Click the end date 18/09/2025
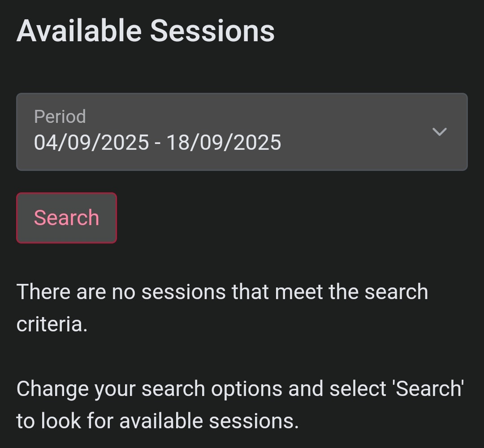 pyautogui.click(x=224, y=143)
